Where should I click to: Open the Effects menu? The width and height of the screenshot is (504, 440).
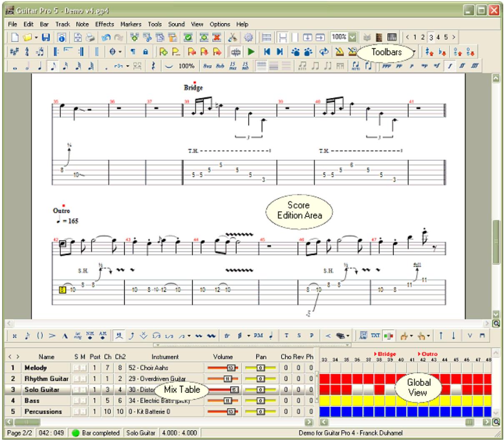click(x=104, y=24)
